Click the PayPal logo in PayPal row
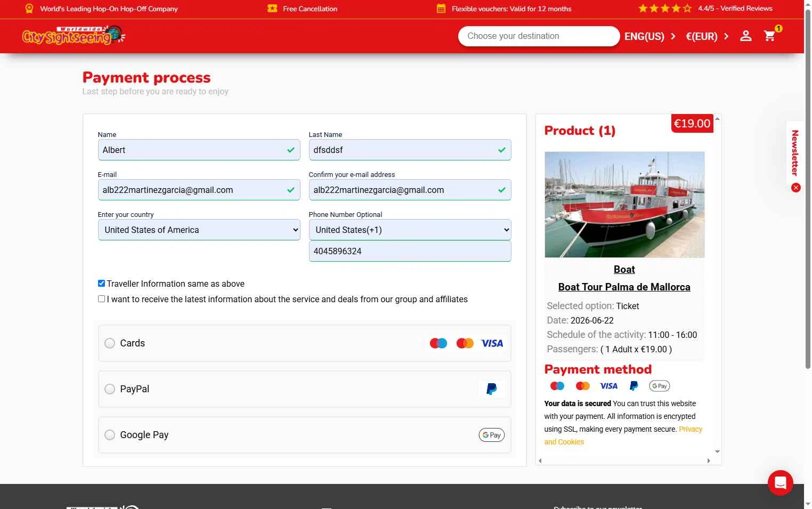 point(491,389)
